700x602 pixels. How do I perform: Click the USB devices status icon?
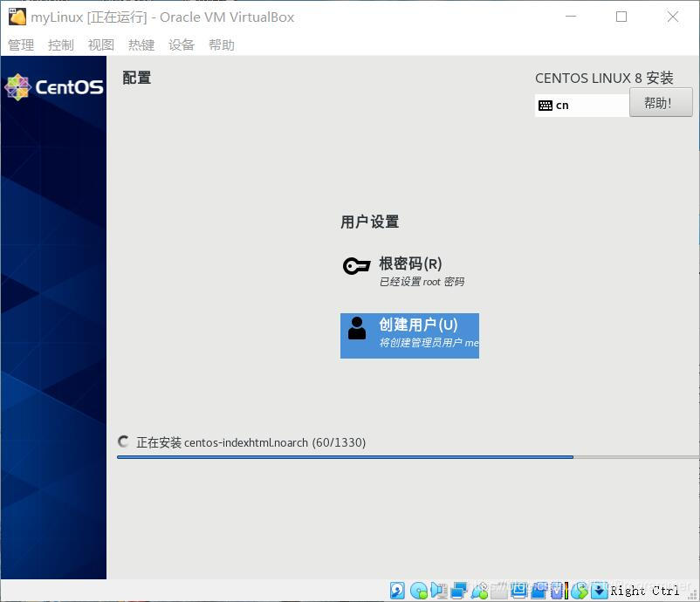pyautogui.click(x=479, y=591)
